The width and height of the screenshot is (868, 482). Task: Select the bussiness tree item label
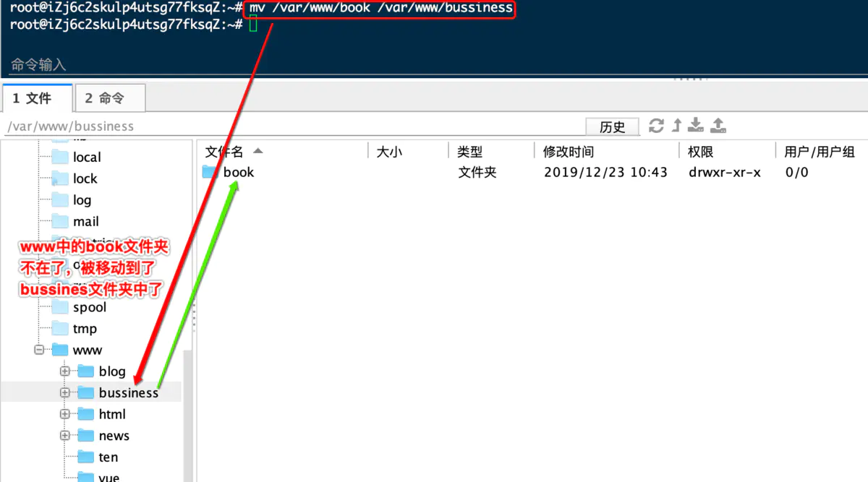tap(129, 392)
